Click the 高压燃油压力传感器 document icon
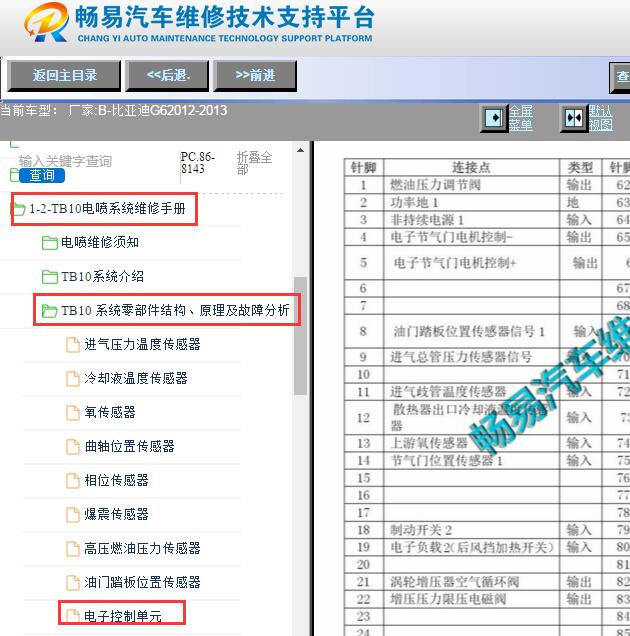Screen dimensions: 630x636 73,549
